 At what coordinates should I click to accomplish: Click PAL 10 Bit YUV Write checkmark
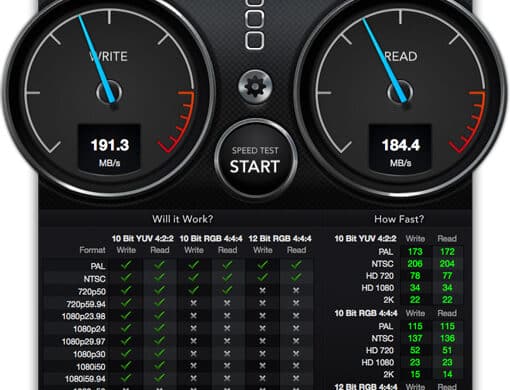tap(126, 265)
